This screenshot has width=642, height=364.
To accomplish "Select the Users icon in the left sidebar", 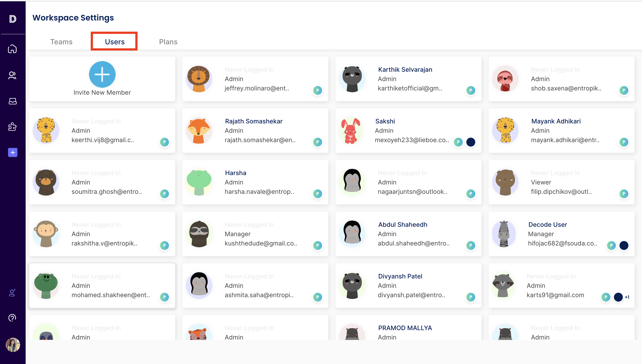I will point(12,75).
